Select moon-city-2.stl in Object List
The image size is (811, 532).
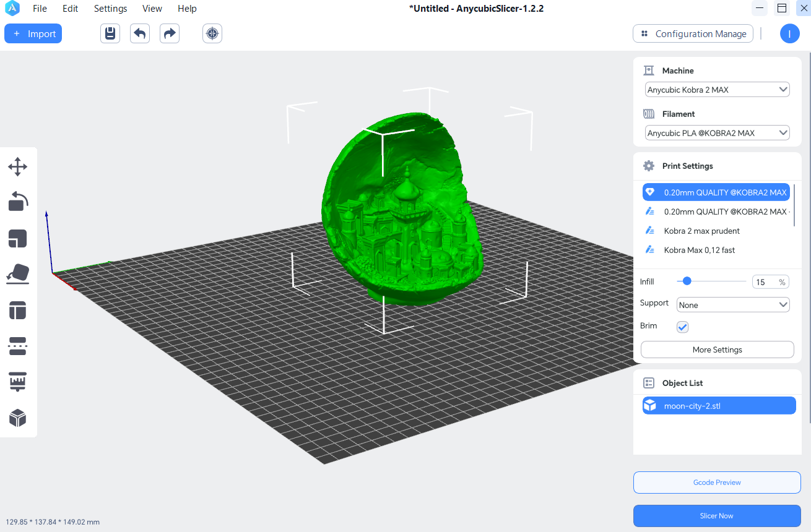[719, 406]
